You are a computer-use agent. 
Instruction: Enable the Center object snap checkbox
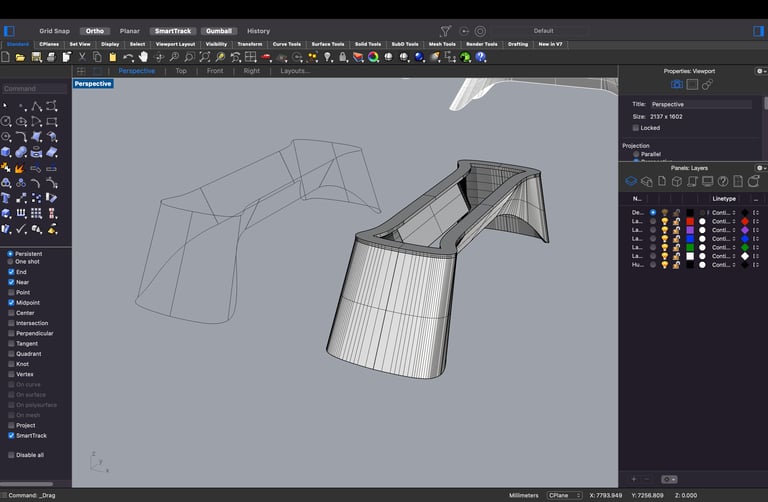tap(11, 313)
